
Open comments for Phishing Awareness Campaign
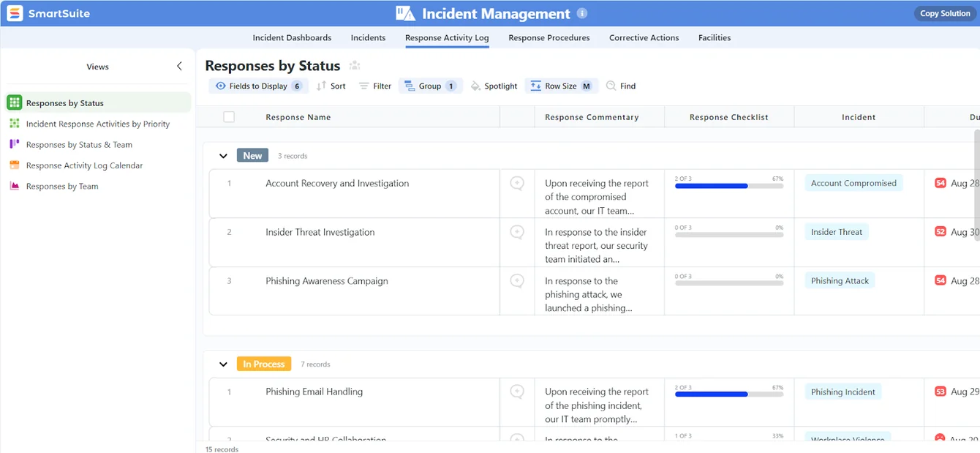coord(517,281)
